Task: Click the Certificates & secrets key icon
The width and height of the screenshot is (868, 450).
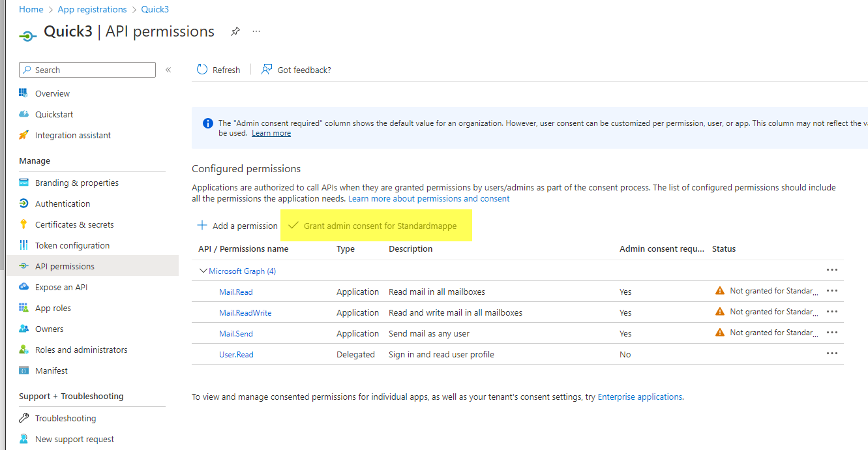Action: pyautogui.click(x=23, y=224)
